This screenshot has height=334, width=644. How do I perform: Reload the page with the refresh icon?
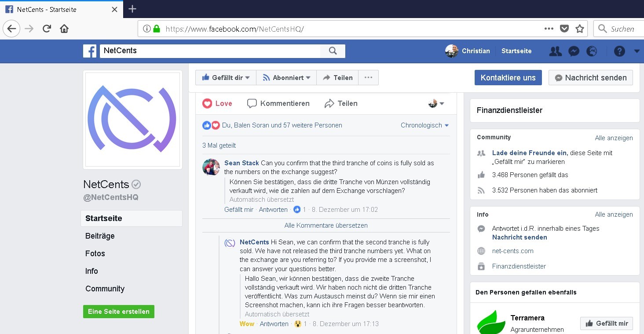47,29
